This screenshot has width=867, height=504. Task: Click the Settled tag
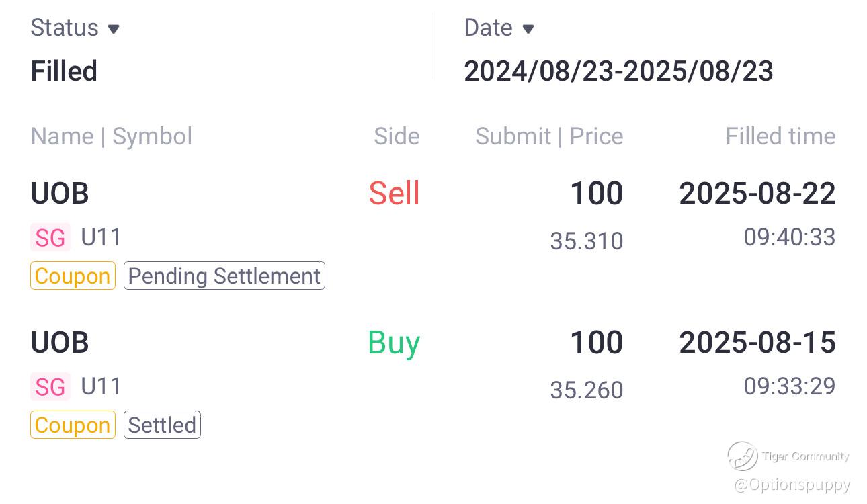point(162,425)
